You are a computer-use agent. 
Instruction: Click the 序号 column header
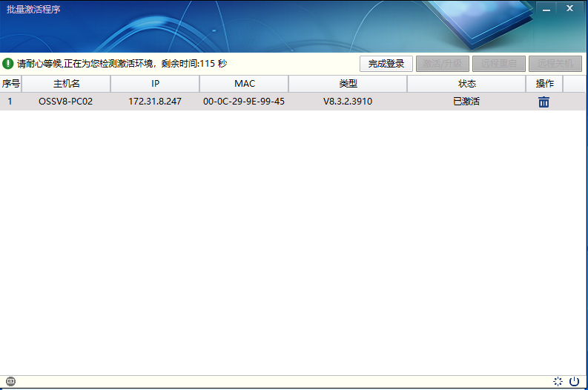(11, 84)
